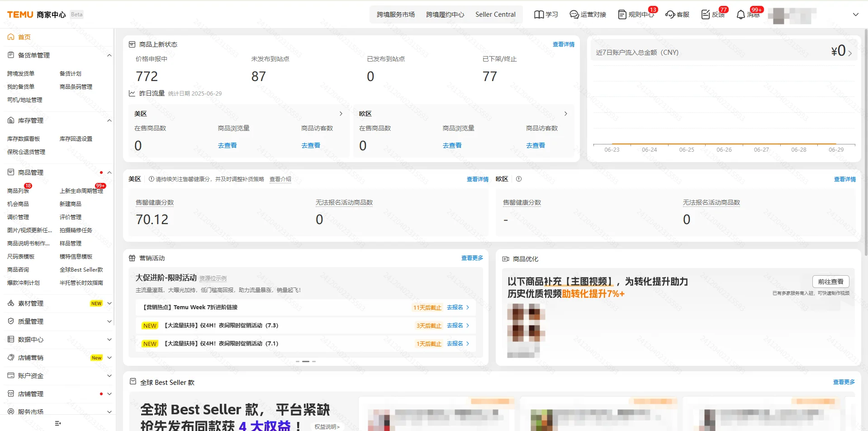Open the account dropdown at top right
The width and height of the screenshot is (868, 431).
[x=855, y=14]
